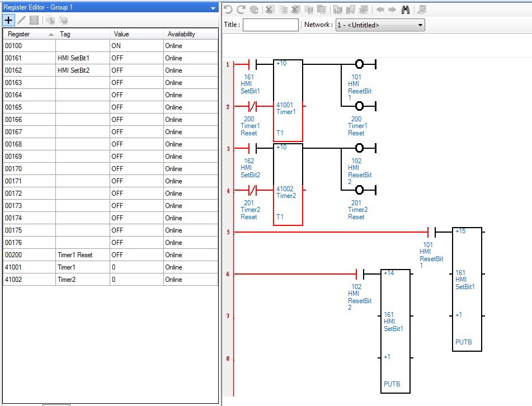
Task: Click the two-pages Copy icon in the toolbar
Action: point(322,10)
